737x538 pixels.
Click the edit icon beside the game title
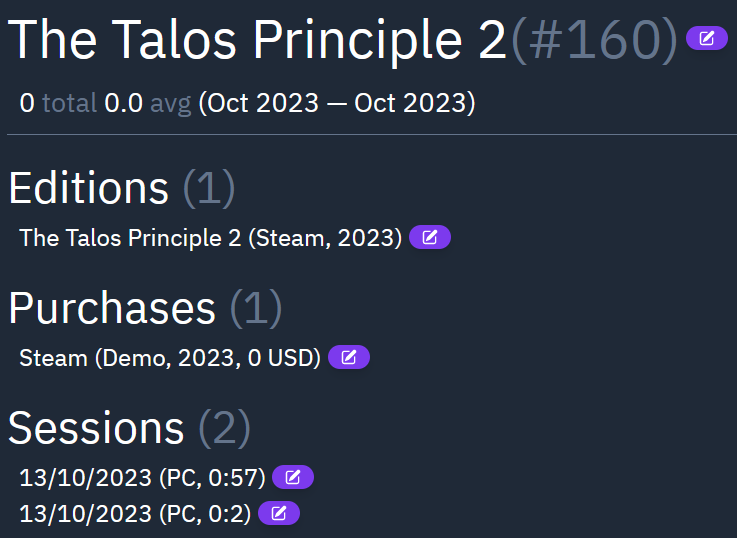click(707, 39)
